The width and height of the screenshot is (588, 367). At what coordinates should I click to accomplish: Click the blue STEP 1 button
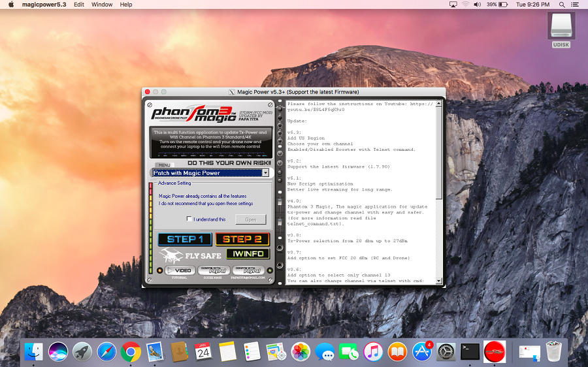pyautogui.click(x=185, y=239)
